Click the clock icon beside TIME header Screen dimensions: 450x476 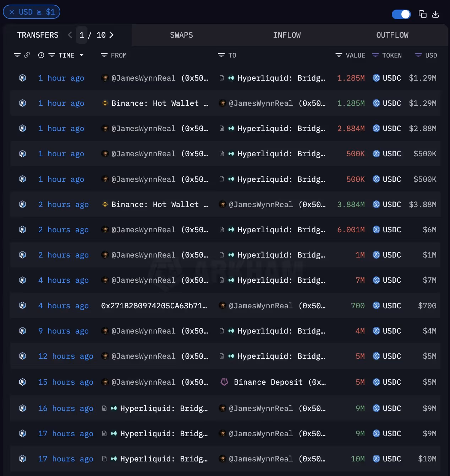pyautogui.click(x=41, y=55)
